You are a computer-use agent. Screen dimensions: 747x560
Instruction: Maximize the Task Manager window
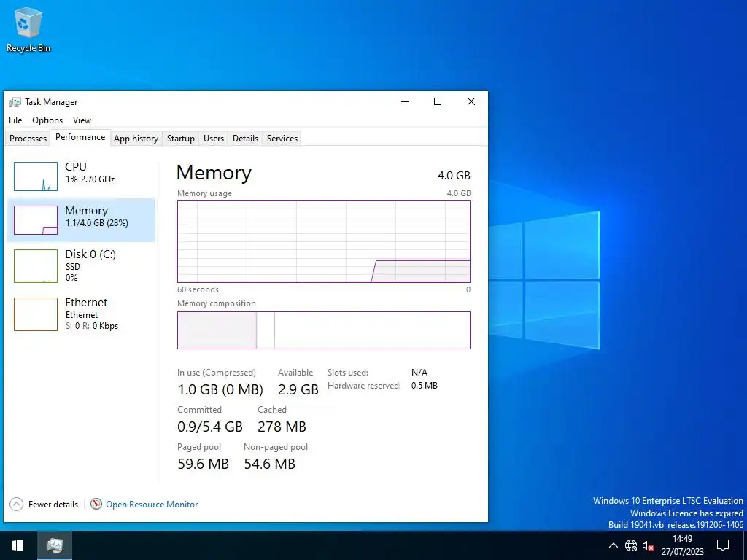point(438,101)
